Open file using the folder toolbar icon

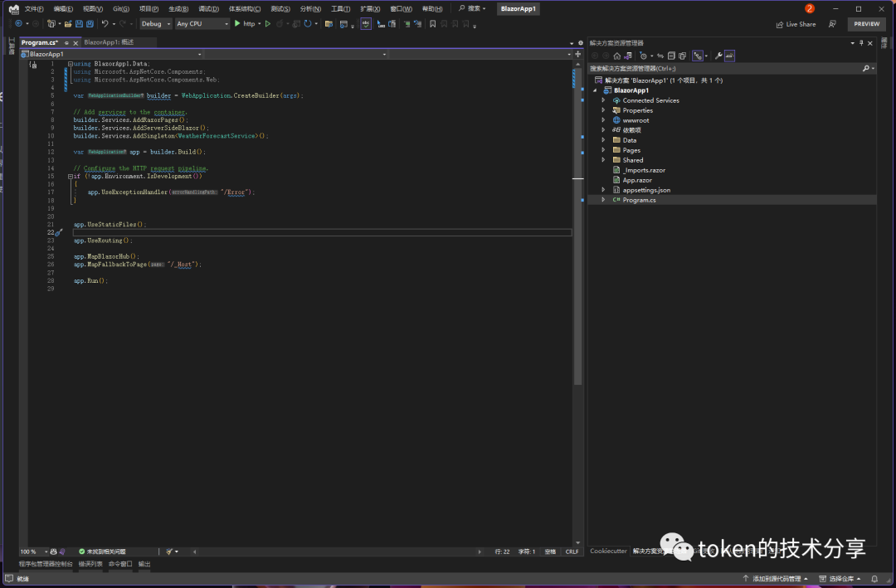click(68, 24)
